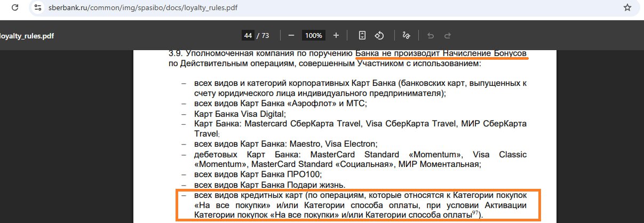Click the undo arrow in PDF toolbar
Screen dimensions: 644x223
click(x=431, y=35)
